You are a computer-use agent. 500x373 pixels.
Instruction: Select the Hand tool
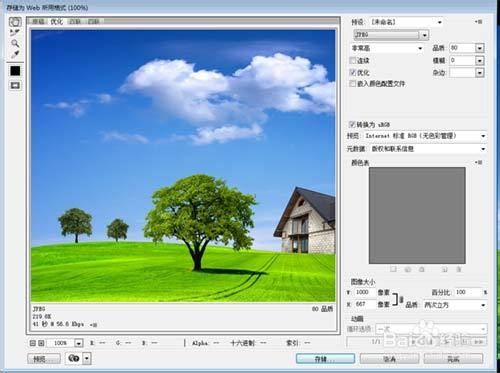point(15,22)
